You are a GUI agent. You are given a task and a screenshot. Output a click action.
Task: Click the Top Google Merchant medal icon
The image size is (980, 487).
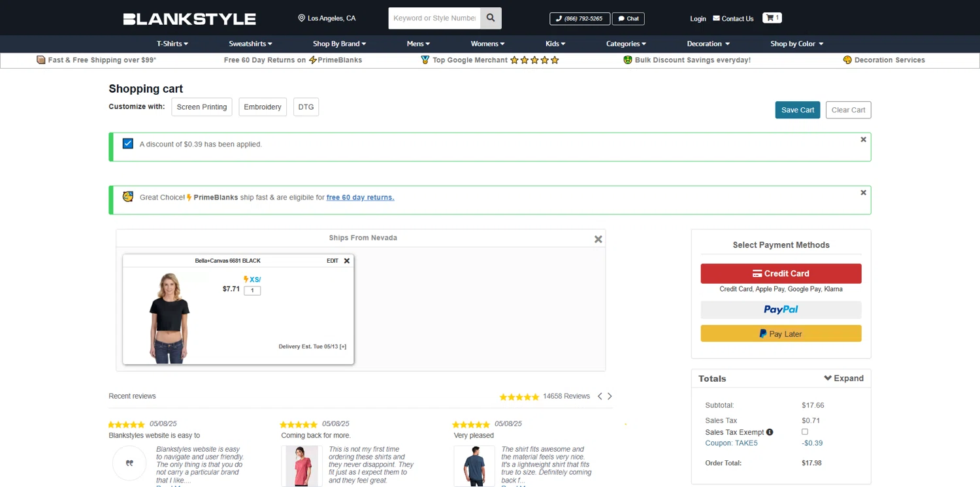point(425,60)
